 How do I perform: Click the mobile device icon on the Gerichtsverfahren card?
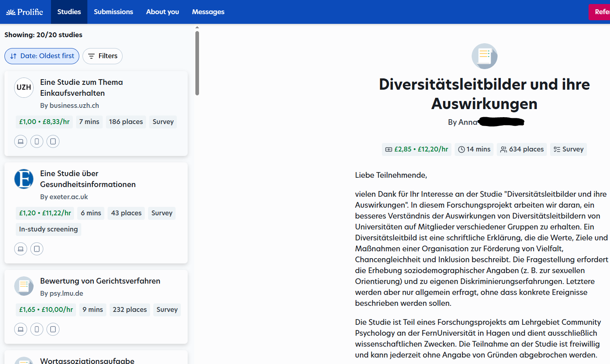[37, 329]
